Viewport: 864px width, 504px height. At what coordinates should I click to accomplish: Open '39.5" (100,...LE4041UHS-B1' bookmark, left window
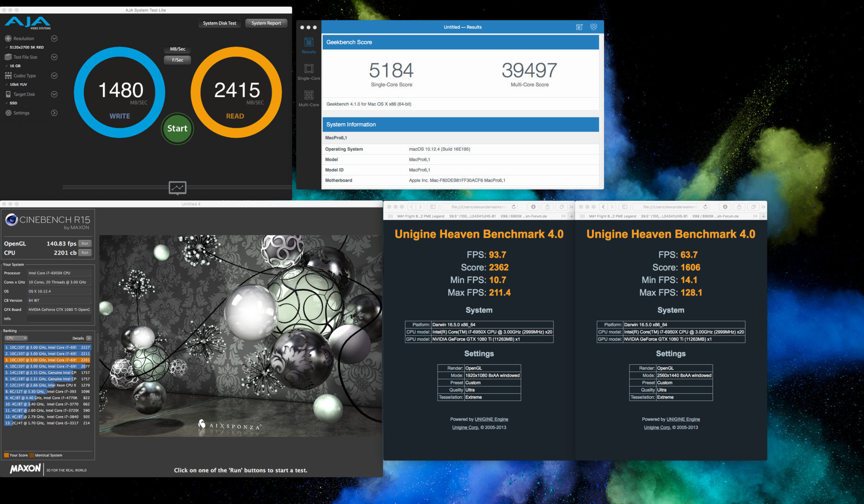[472, 217]
